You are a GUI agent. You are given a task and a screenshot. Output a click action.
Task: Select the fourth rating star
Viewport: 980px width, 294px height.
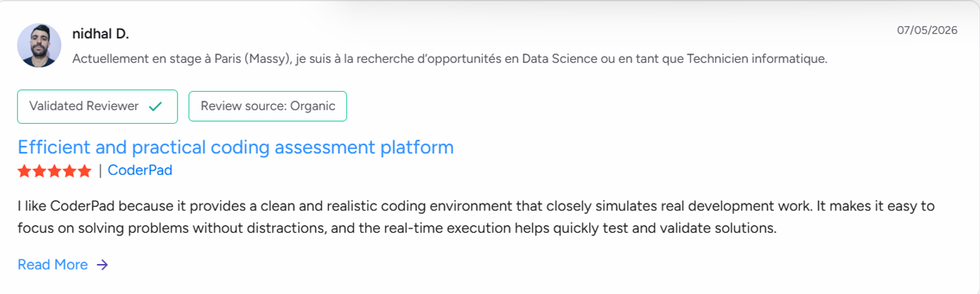tap(69, 171)
